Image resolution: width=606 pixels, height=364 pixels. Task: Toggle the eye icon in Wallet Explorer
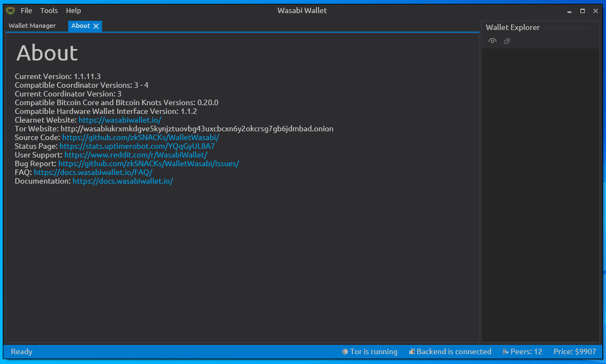pos(493,41)
